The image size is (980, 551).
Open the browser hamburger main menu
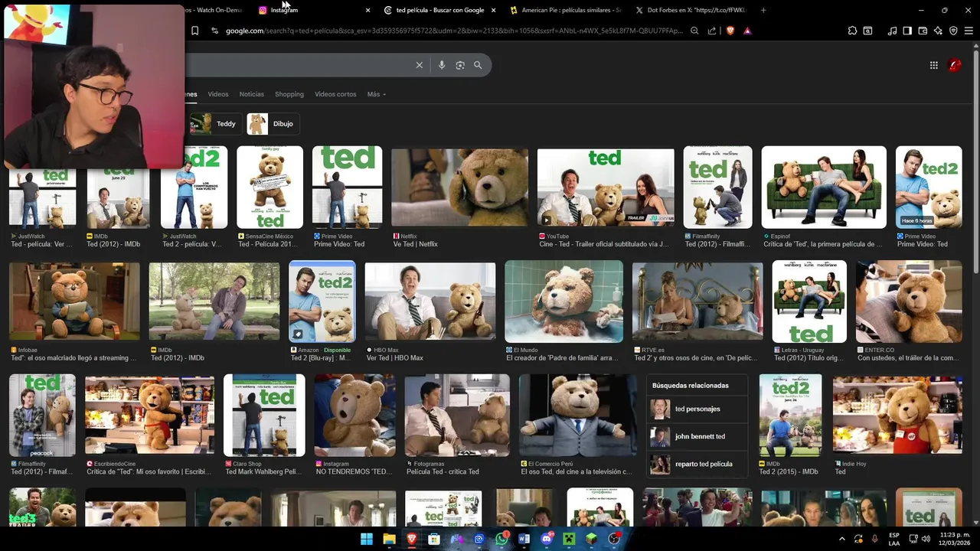pyautogui.click(x=969, y=31)
